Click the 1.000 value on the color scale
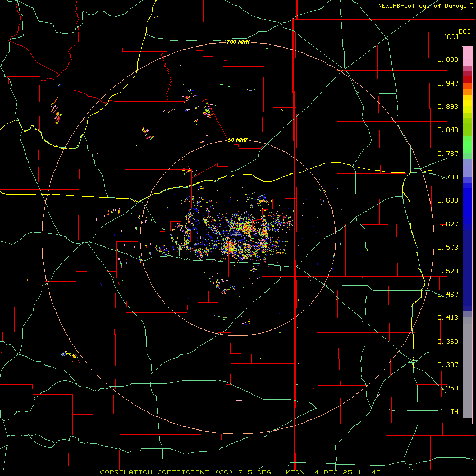 click(x=448, y=59)
